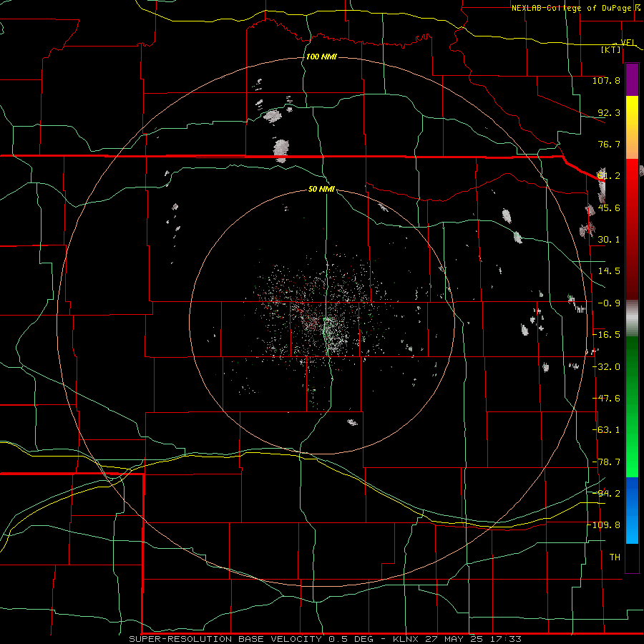644x644 pixels.
Task: Click the [KT] units label
Action: [610, 49]
